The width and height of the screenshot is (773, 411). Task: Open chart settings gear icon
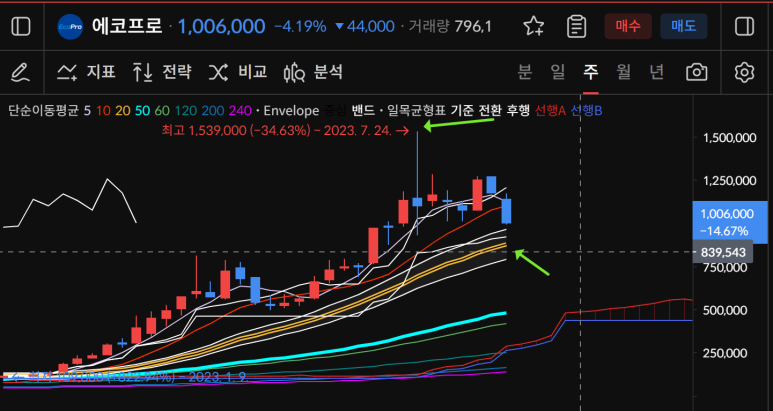(x=744, y=72)
